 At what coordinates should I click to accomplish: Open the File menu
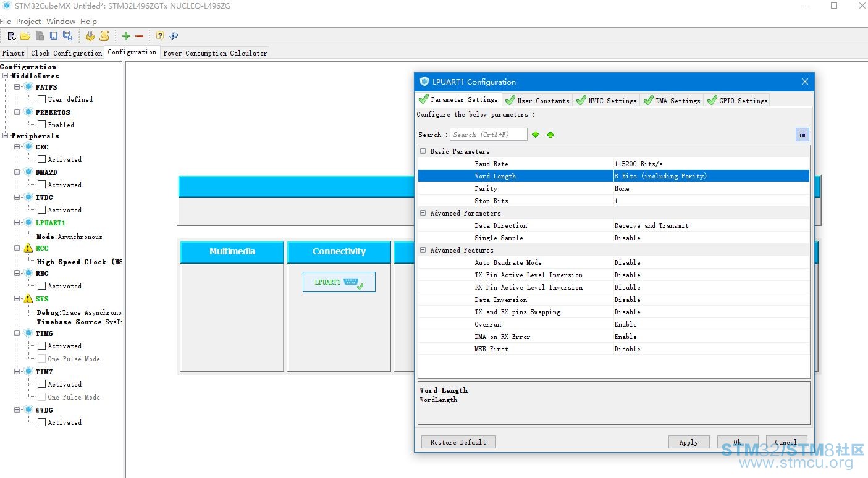(6, 22)
